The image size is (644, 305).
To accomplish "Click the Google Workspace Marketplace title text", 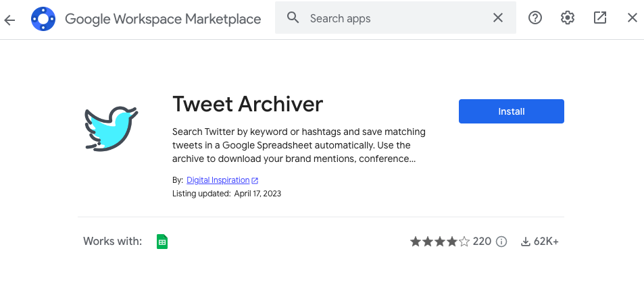I will click(163, 19).
